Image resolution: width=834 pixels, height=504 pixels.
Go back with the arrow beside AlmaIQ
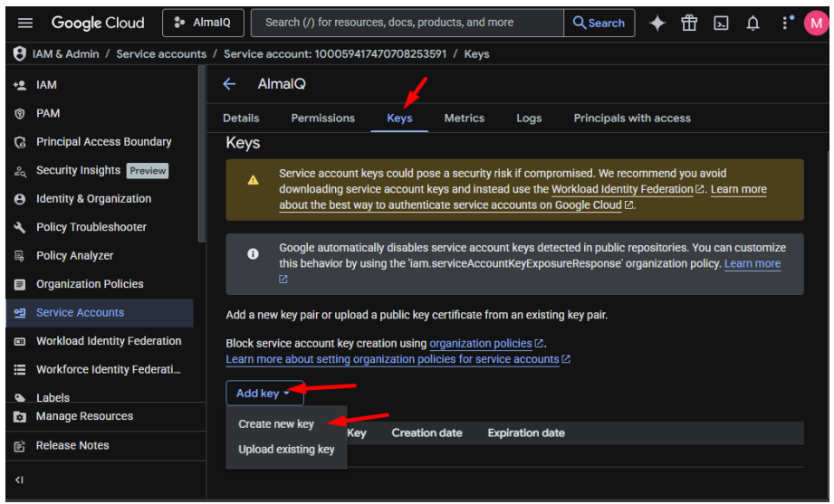coord(229,83)
